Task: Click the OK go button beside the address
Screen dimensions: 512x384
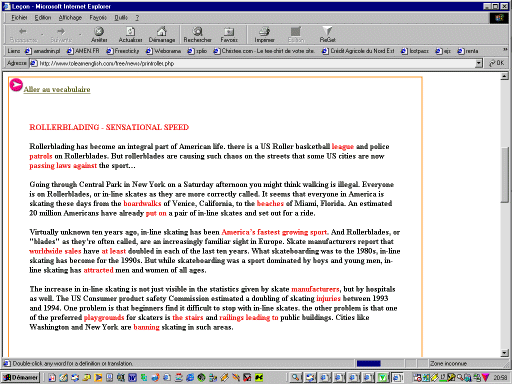Action: [x=496, y=63]
